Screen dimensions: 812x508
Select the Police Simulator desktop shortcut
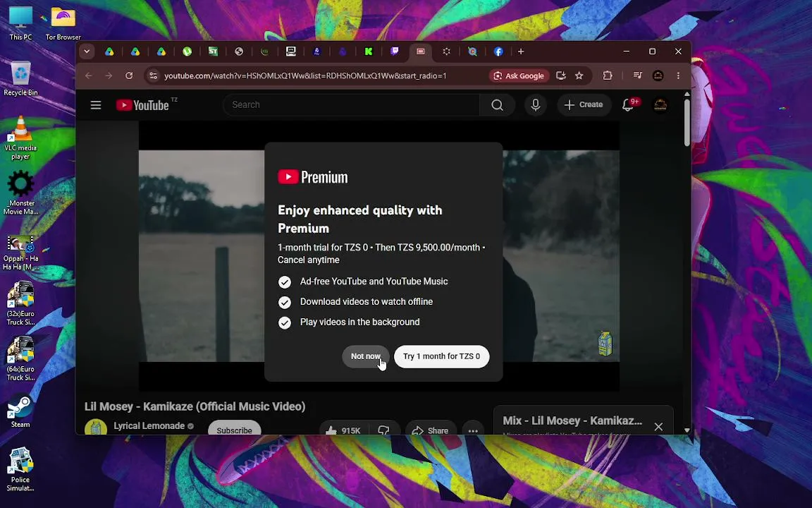click(20, 470)
